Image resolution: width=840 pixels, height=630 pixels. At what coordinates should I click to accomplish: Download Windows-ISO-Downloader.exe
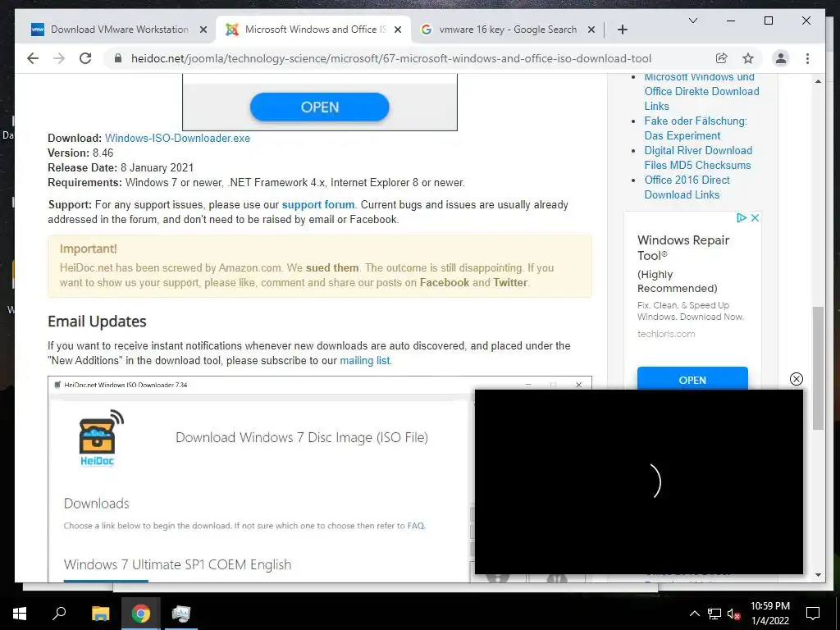[177, 138]
